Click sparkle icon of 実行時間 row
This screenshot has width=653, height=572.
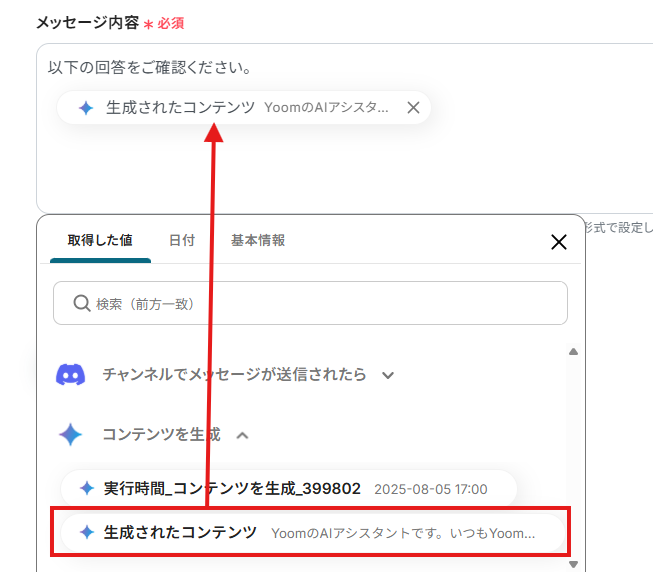coord(87,488)
